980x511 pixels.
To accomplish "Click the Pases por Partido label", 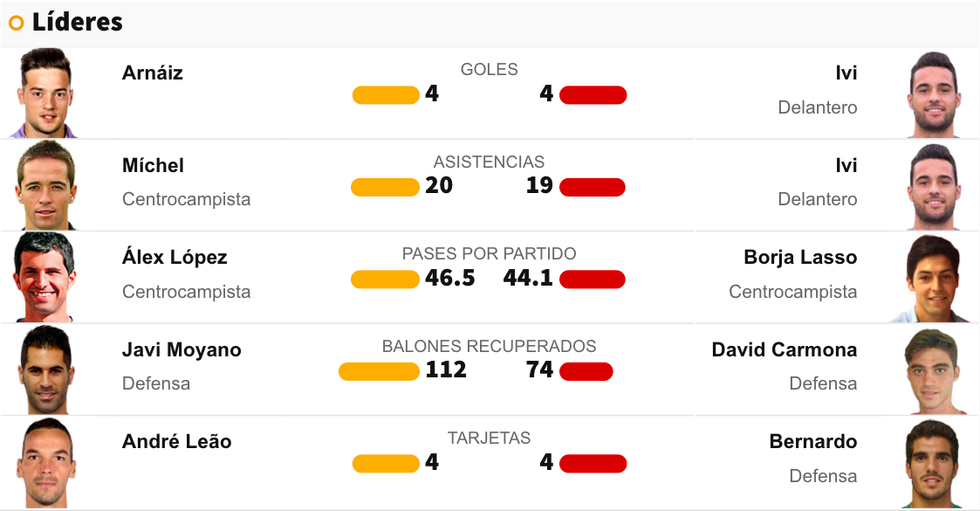I will 489,254.
